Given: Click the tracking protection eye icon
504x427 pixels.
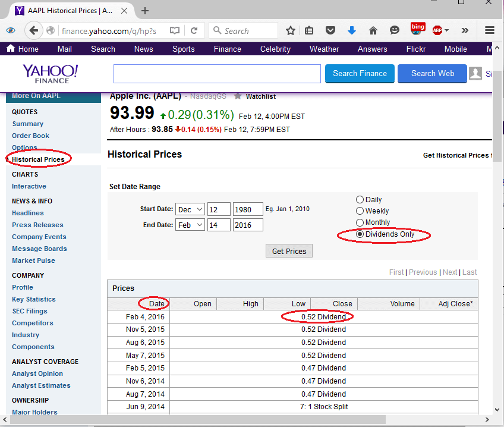Looking at the screenshot, I should [11, 30].
